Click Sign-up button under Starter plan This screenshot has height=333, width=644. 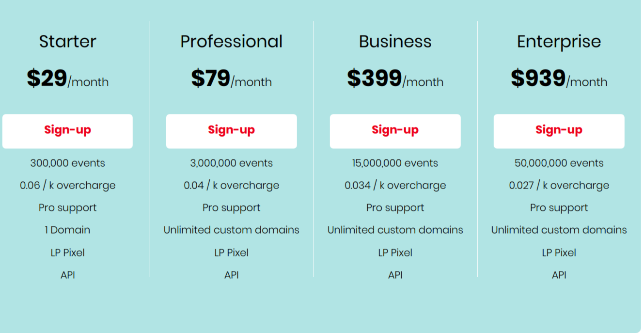coord(67,131)
